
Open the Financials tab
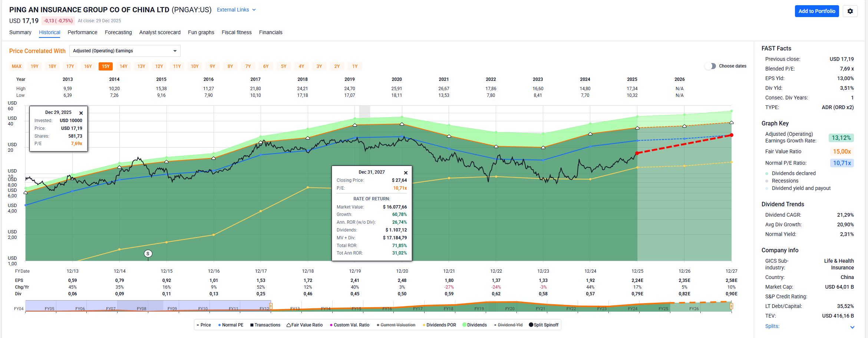click(x=271, y=32)
